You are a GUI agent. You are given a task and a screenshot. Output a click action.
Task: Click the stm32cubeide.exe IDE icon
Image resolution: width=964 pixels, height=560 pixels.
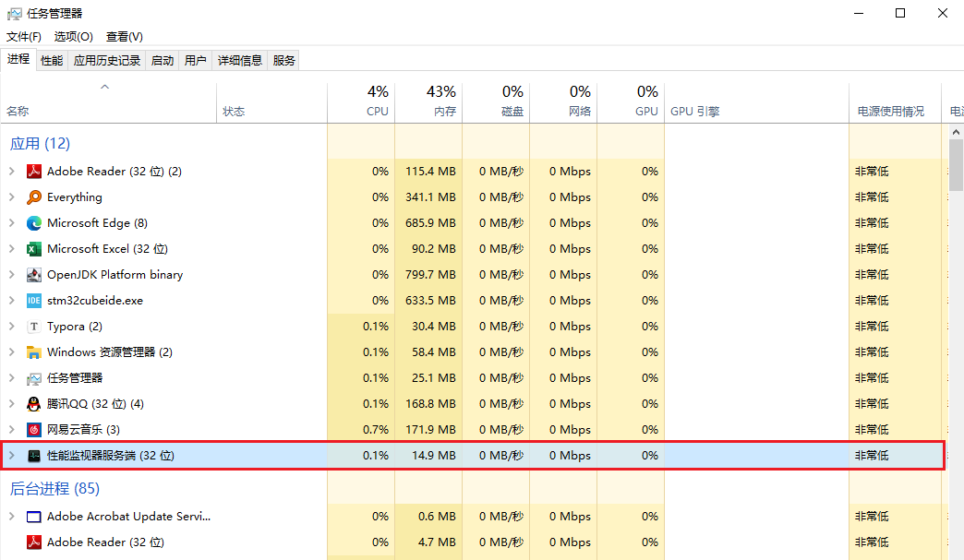[x=34, y=300]
